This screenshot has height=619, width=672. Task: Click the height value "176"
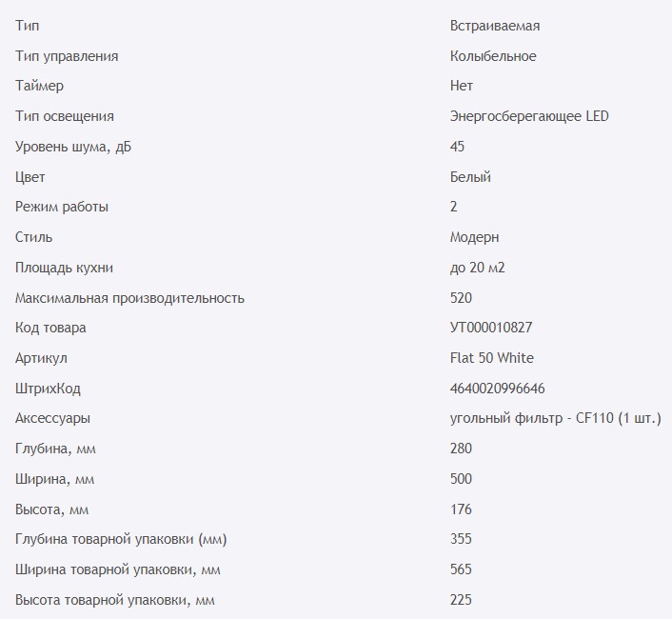coord(461,509)
